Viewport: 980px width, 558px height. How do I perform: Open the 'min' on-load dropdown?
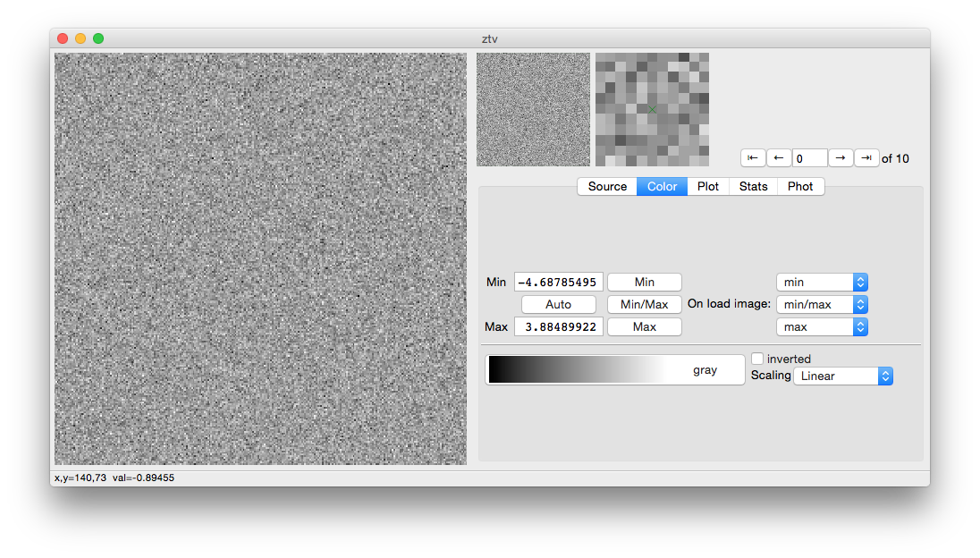click(822, 282)
